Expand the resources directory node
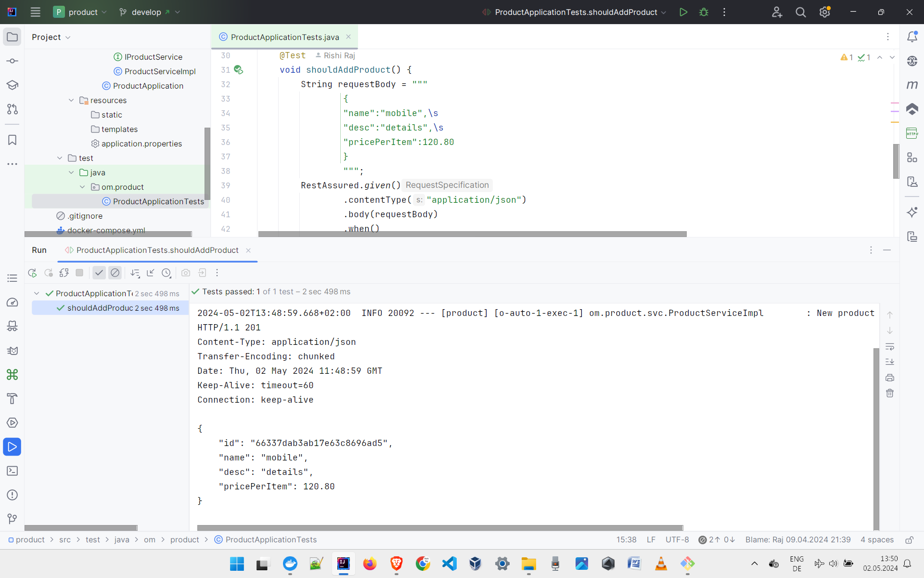The image size is (924, 578). coord(71,100)
